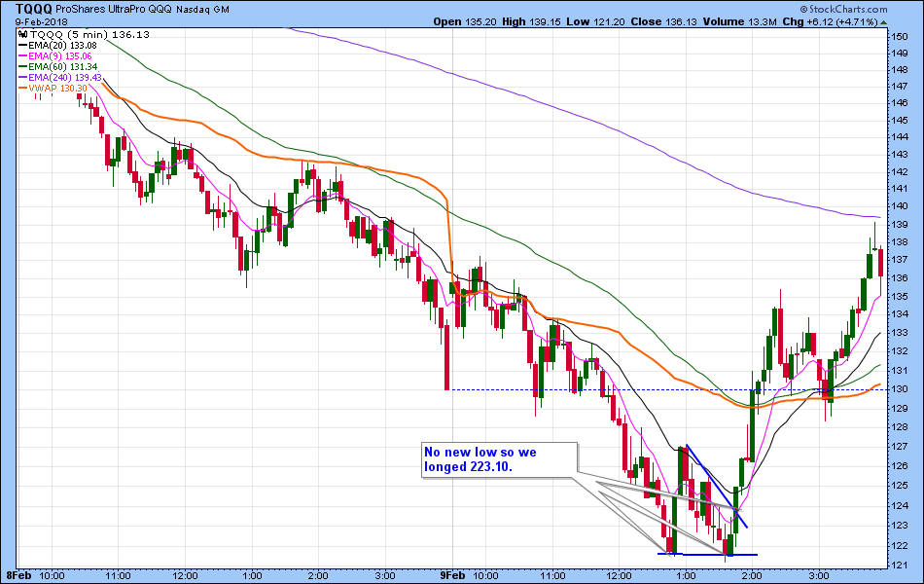Click the 127 price axis label
This screenshot has width=924, height=584.
(900, 447)
